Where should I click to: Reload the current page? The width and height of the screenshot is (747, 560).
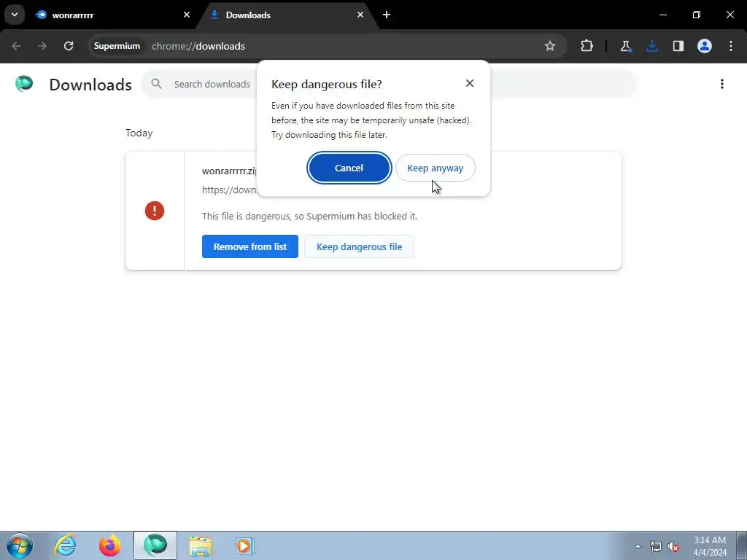pyautogui.click(x=69, y=46)
